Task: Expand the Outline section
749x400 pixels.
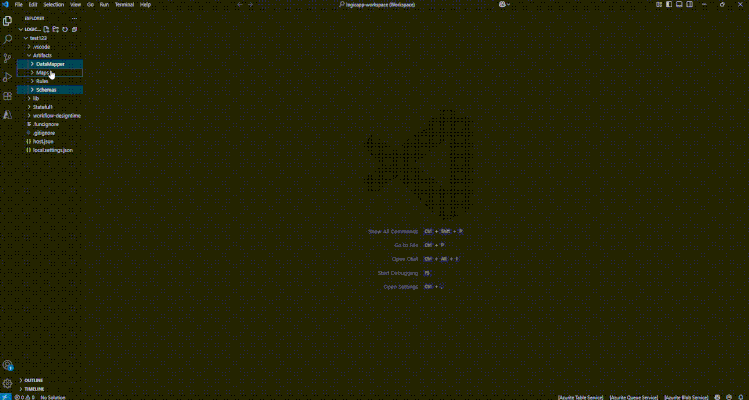Action: click(x=50, y=380)
